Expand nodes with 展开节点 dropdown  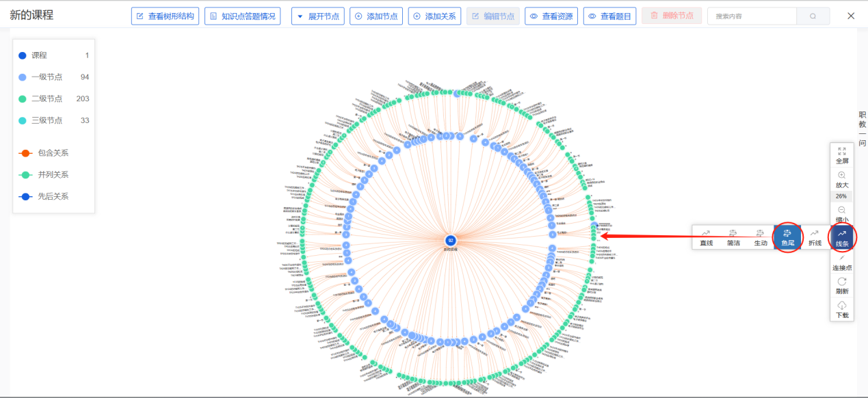point(317,16)
